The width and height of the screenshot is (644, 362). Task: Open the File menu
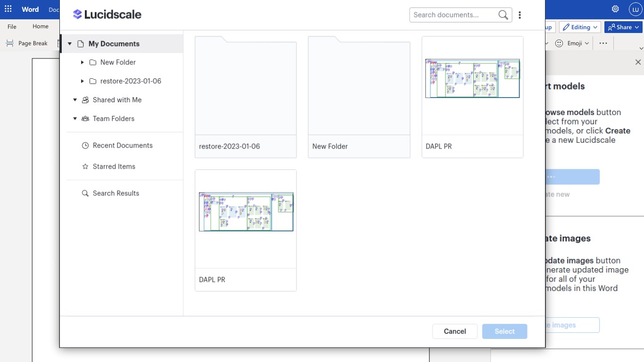point(12,26)
